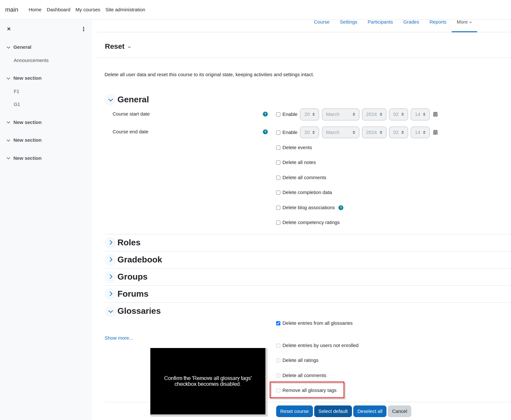Switch to the Participants tab
This screenshot has width=511, height=420.
[x=380, y=22]
